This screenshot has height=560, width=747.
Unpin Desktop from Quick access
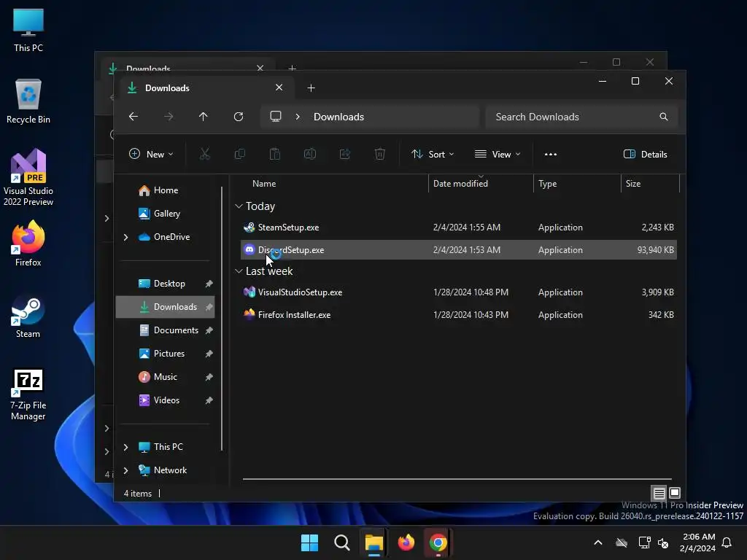point(209,284)
